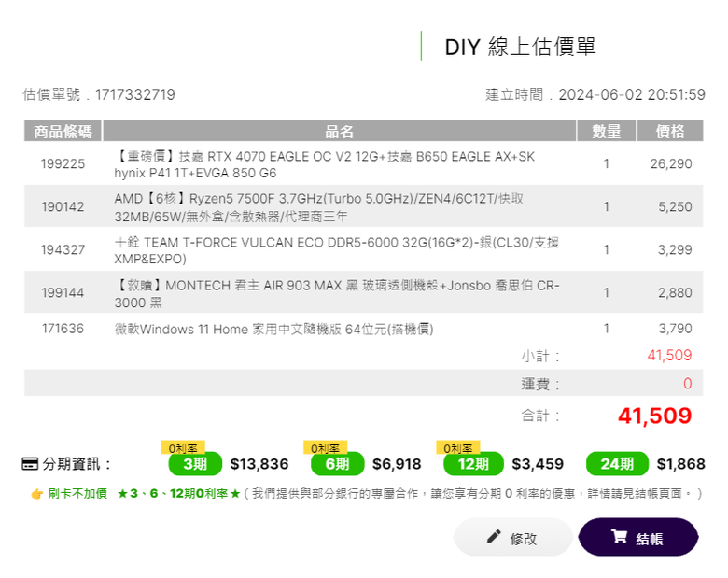Viewport: 728px width, 578px height.
Task: Click the 品名 column header
Action: [340, 132]
